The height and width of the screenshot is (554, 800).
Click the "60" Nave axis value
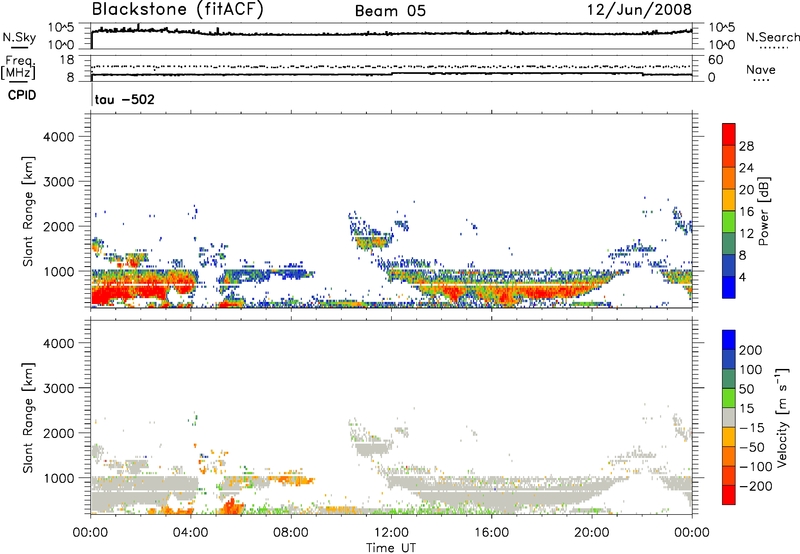(x=715, y=60)
